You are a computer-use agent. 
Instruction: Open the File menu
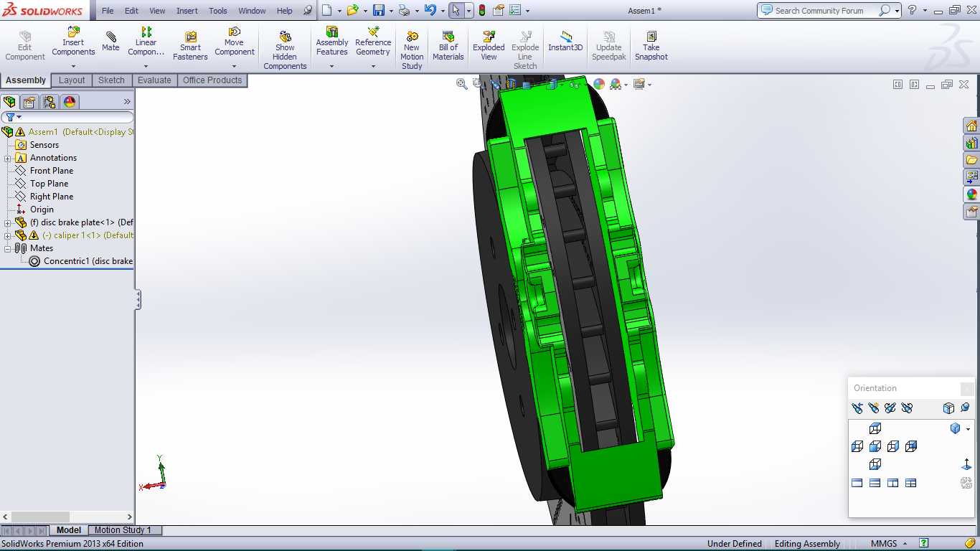tap(108, 11)
